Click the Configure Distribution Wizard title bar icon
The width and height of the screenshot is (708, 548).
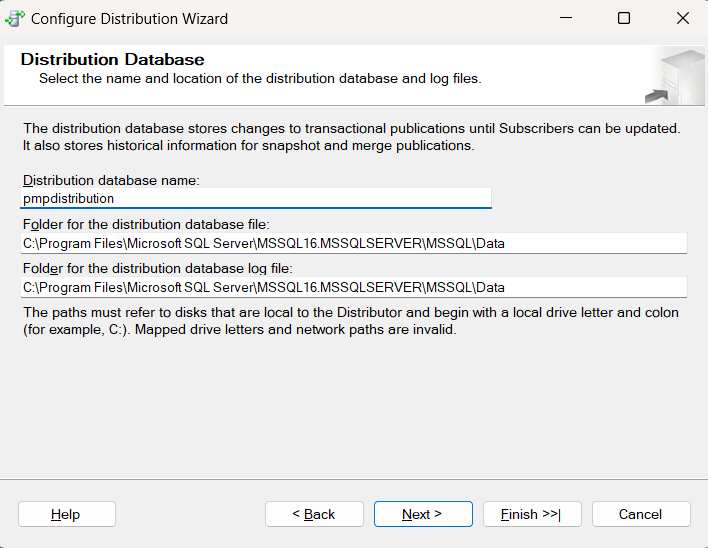point(15,18)
